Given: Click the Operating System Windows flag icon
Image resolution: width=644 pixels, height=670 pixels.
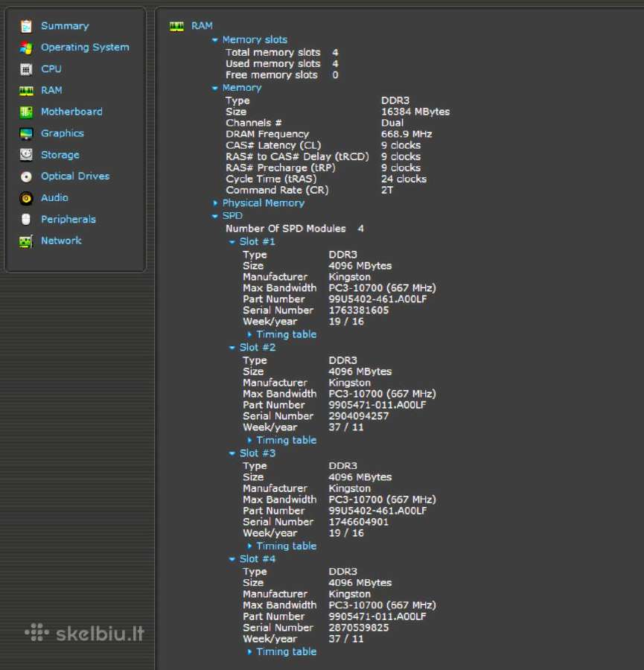Looking at the screenshot, I should tap(26, 48).
